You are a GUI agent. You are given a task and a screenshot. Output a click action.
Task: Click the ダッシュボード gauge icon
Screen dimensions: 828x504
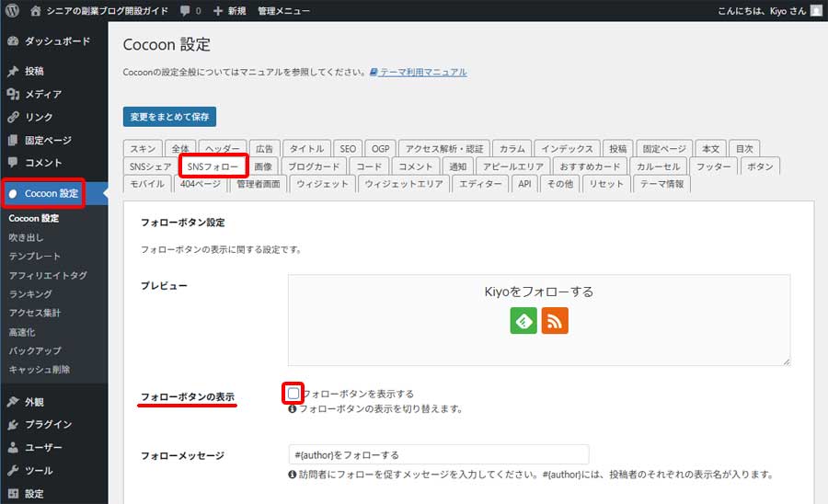click(13, 41)
